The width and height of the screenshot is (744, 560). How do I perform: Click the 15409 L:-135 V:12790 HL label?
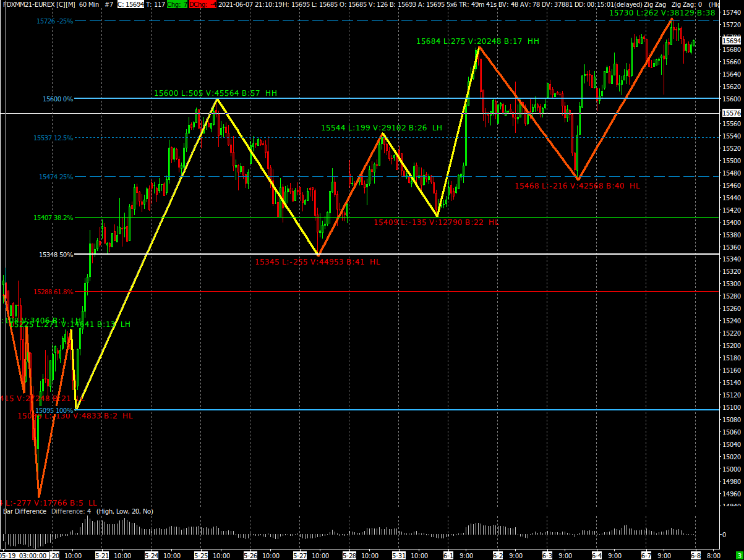[x=436, y=222]
